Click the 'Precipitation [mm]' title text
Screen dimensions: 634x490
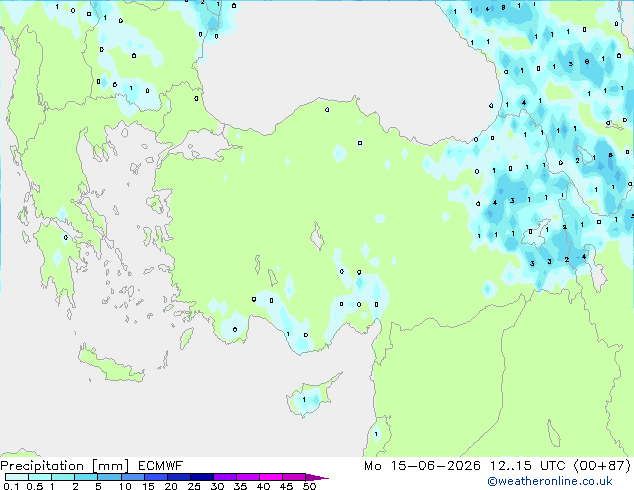(x=64, y=466)
